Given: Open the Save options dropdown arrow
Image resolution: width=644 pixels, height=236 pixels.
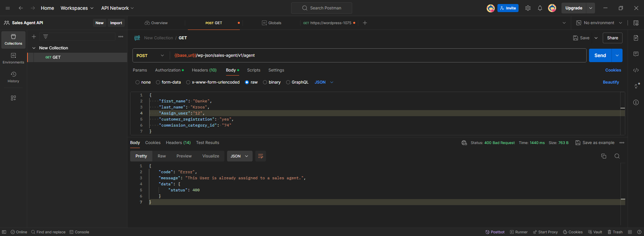Looking at the screenshot, I should point(596,38).
